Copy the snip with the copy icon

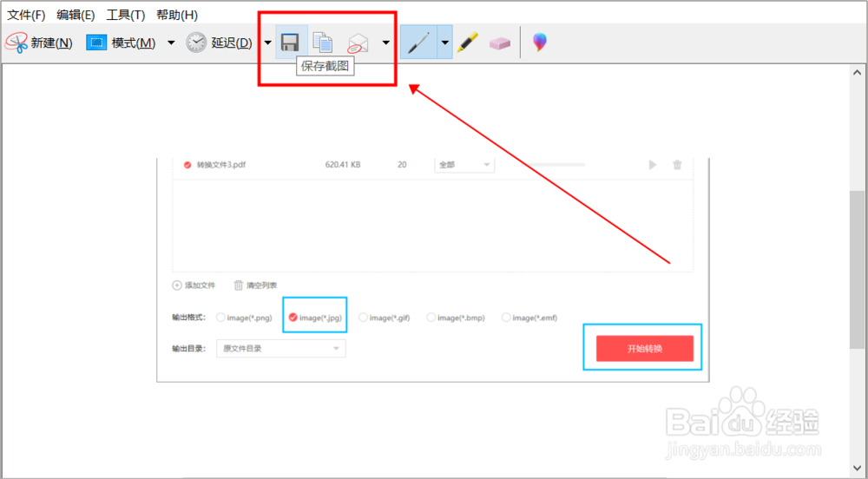[x=323, y=43]
